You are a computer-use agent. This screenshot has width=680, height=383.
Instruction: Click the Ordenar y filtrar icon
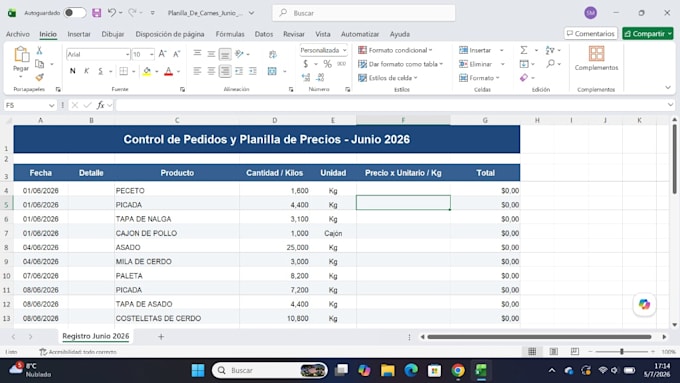(x=550, y=50)
